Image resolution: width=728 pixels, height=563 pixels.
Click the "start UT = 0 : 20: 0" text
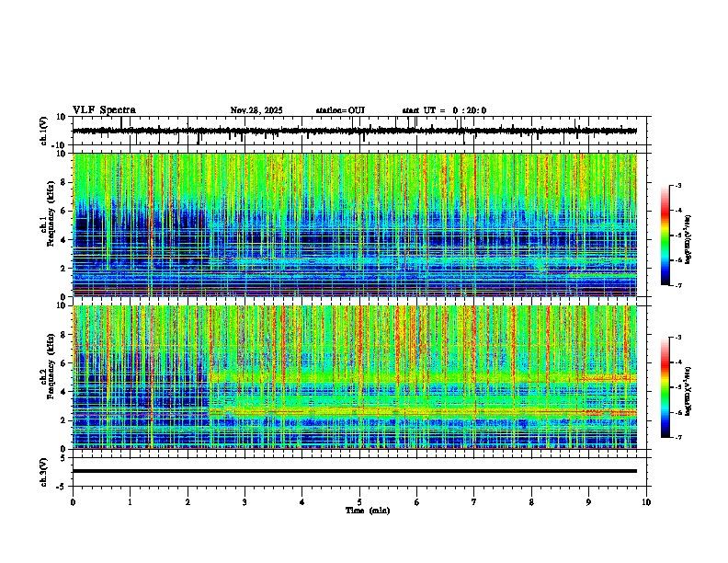coord(444,110)
